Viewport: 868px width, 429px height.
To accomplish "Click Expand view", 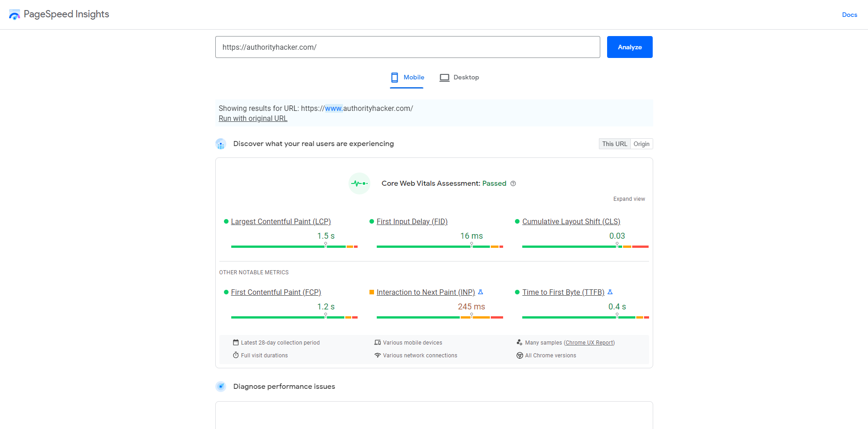I will click(x=629, y=199).
